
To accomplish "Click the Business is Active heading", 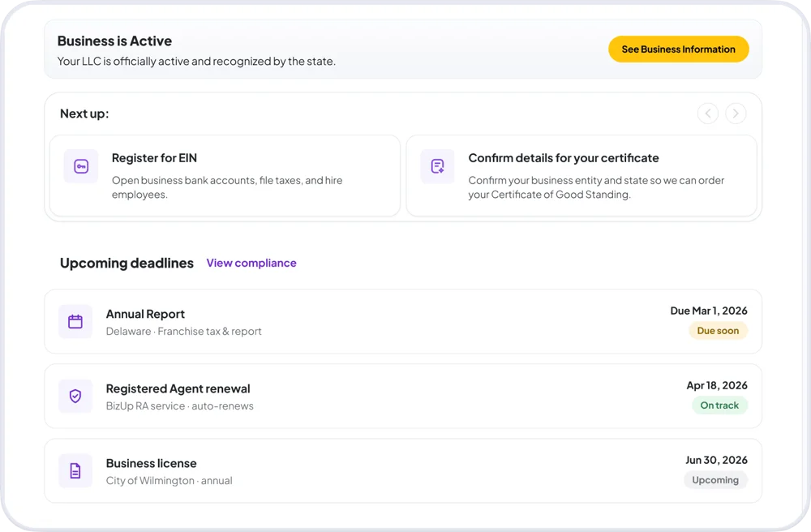I will click(114, 41).
